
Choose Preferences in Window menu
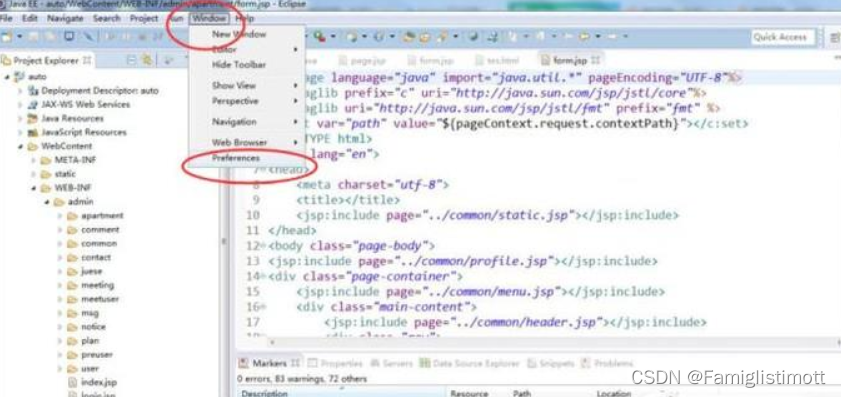tap(235, 158)
